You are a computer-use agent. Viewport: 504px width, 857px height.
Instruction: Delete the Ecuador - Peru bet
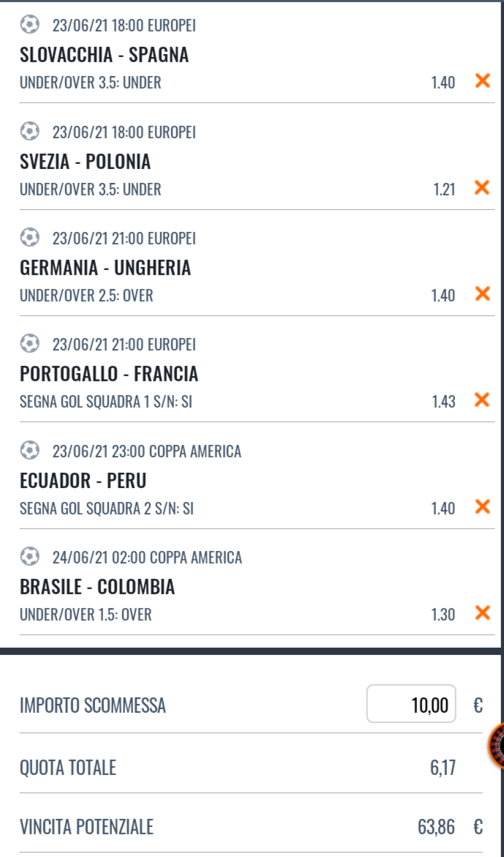(482, 506)
